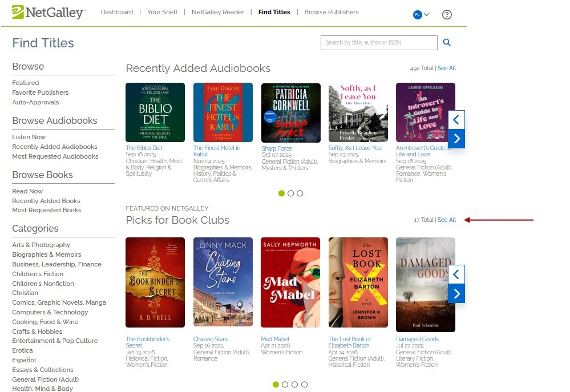Select Cooking, Food & Wine category
570x392 pixels.
(45, 322)
